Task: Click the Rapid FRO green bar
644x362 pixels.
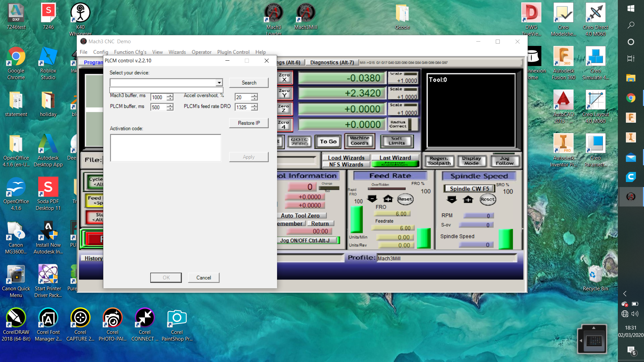Action: 357,219
